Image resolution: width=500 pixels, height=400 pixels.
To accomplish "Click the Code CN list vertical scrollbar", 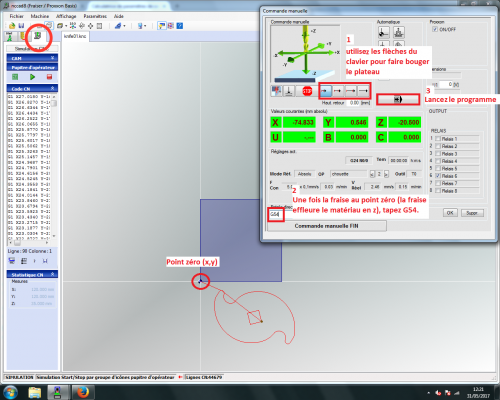I will [54, 166].
